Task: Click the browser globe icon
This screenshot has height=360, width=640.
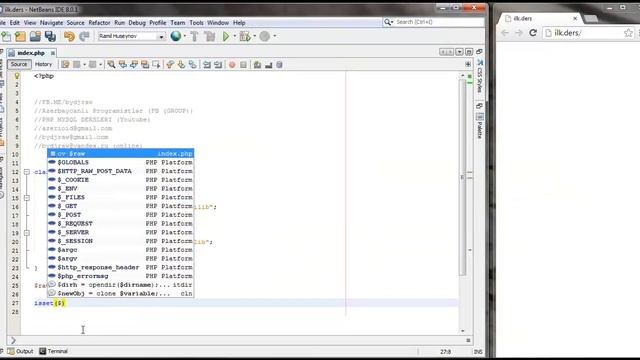Action: pos(176,36)
